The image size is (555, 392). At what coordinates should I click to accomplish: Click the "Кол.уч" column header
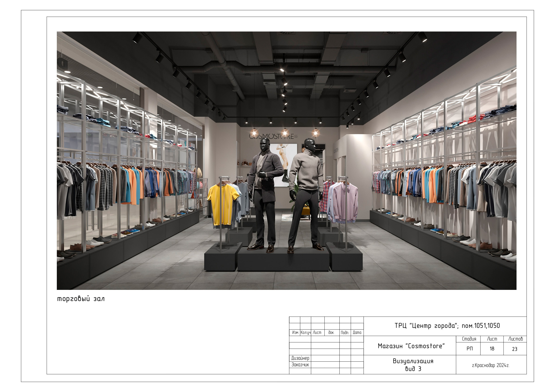306,333
